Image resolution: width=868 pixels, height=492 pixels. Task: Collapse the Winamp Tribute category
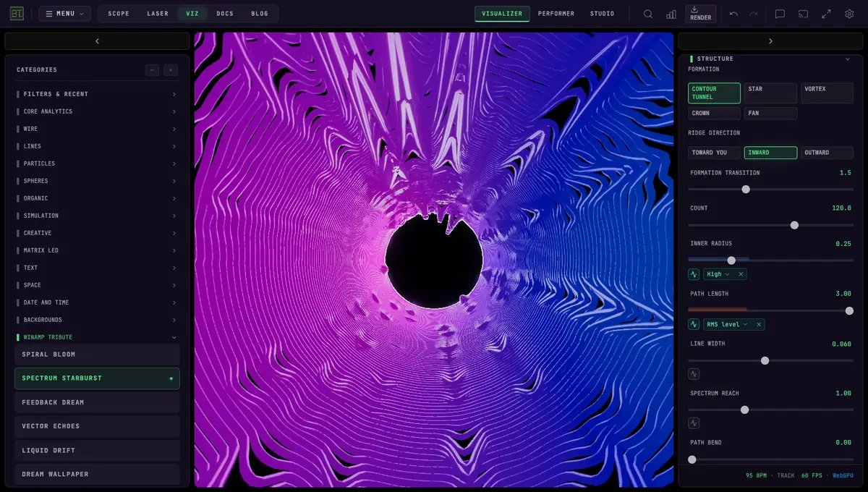[97, 337]
